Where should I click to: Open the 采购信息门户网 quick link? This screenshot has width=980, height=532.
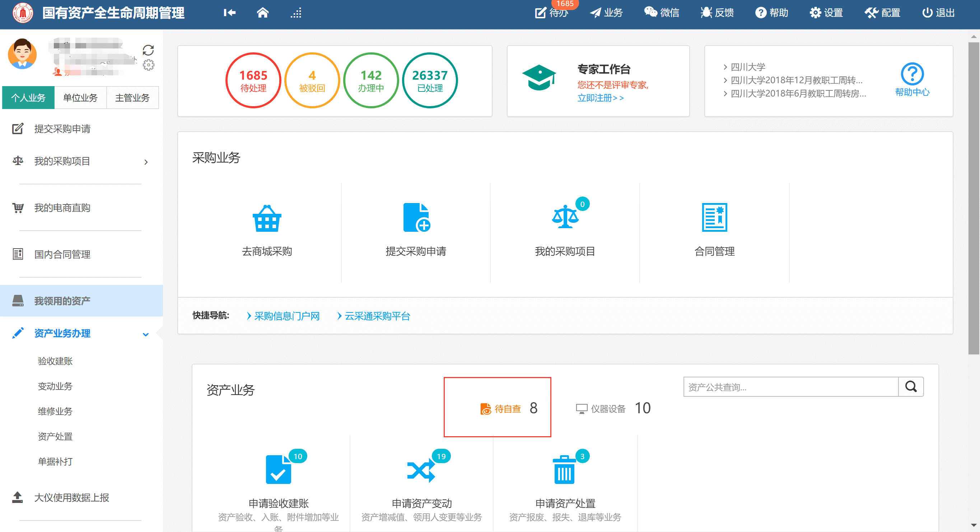[286, 316]
